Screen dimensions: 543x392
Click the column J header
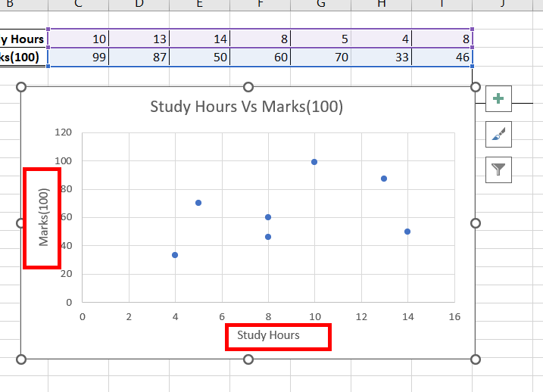pos(502,5)
